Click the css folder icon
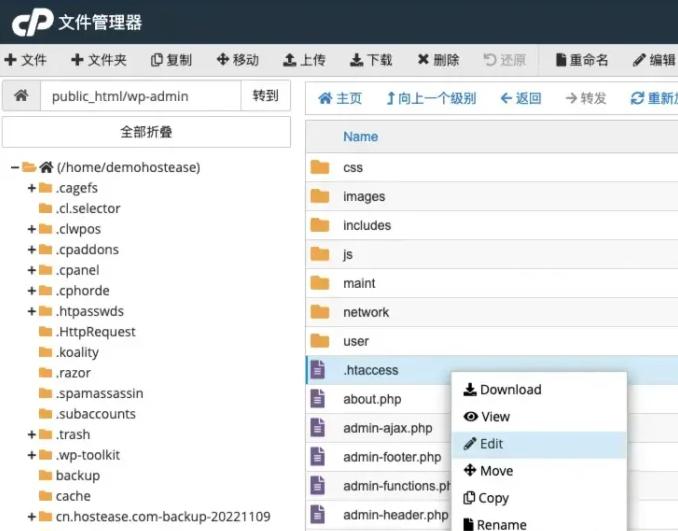The width and height of the screenshot is (678, 531). coord(320,167)
